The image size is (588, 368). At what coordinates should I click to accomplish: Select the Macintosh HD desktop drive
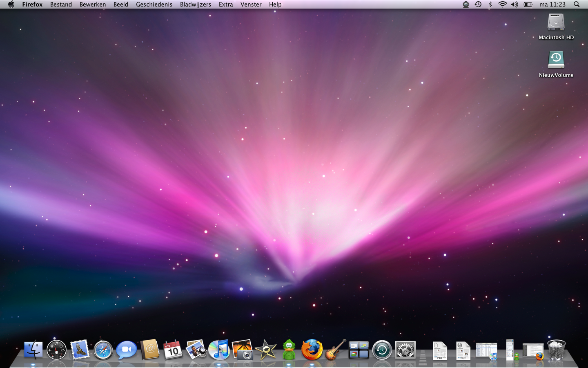tap(556, 27)
